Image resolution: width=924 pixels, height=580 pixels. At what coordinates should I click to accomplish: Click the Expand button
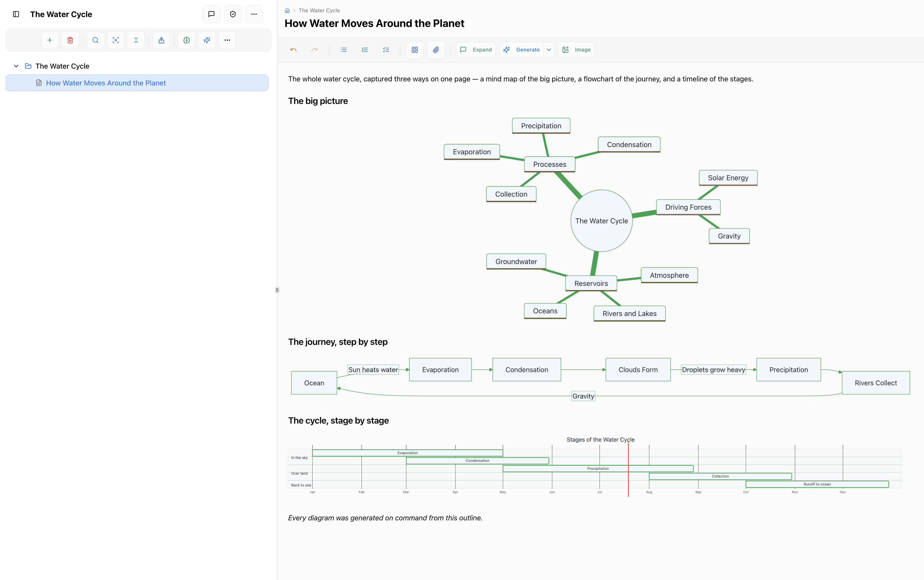[x=476, y=50]
